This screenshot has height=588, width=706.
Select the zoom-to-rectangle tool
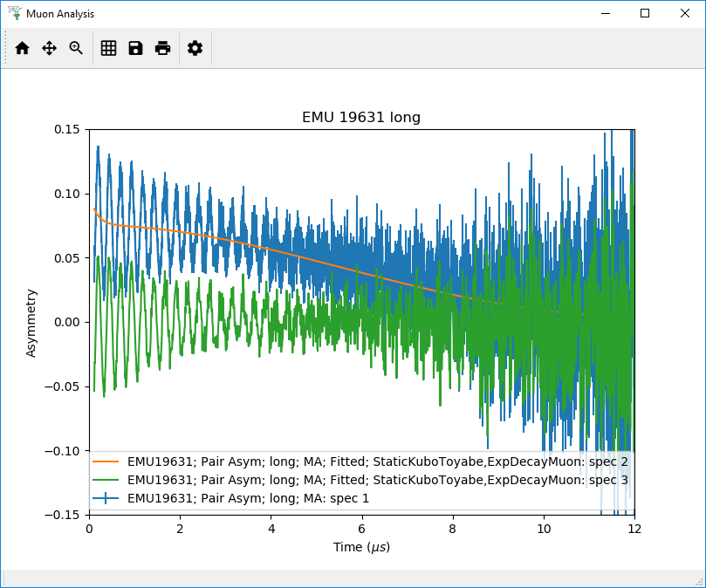point(76,48)
